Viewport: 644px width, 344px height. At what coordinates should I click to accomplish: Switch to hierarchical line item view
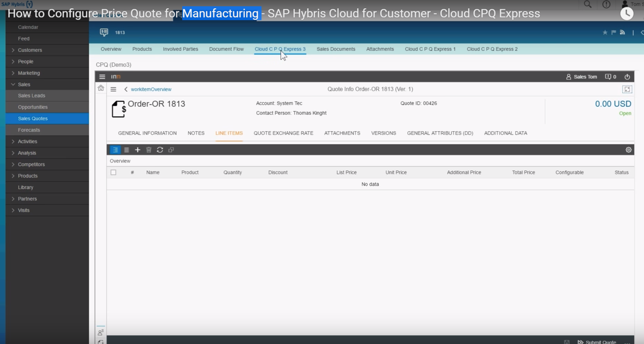tap(115, 150)
